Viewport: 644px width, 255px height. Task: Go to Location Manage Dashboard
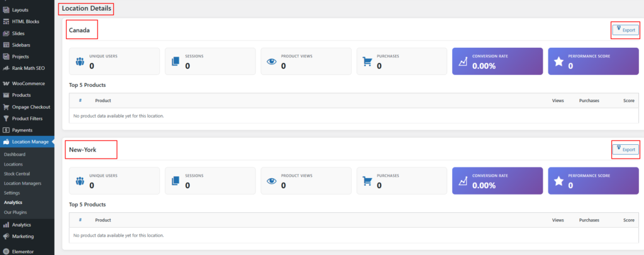[x=14, y=154]
